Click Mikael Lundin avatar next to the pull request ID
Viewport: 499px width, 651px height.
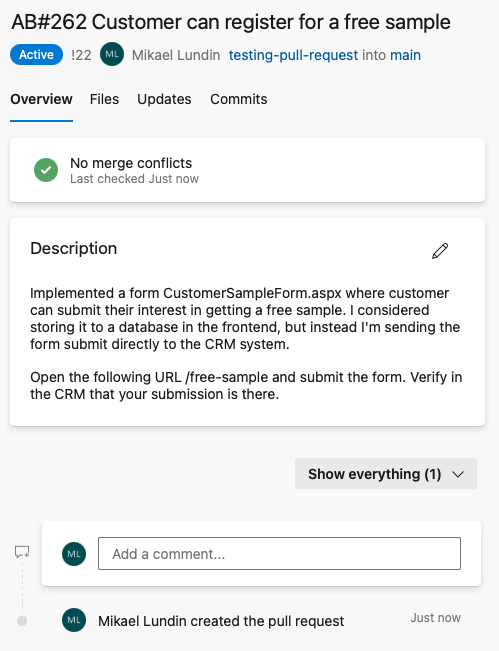[x=112, y=54]
